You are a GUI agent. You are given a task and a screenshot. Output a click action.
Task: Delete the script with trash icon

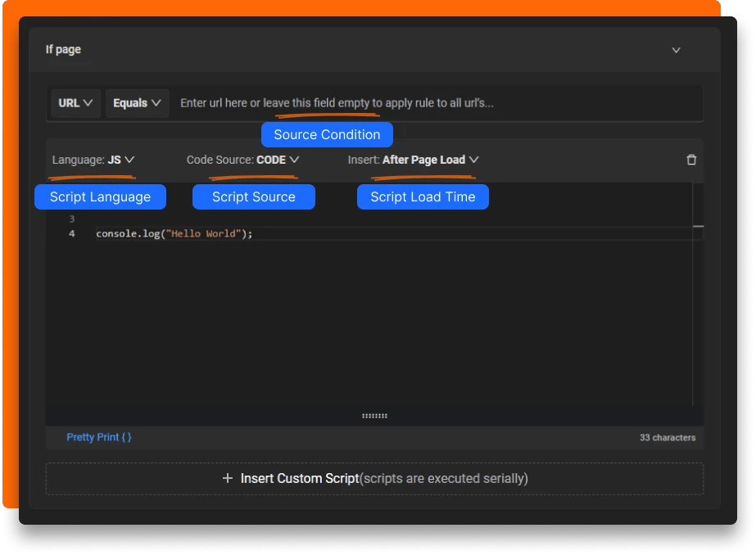coord(691,160)
